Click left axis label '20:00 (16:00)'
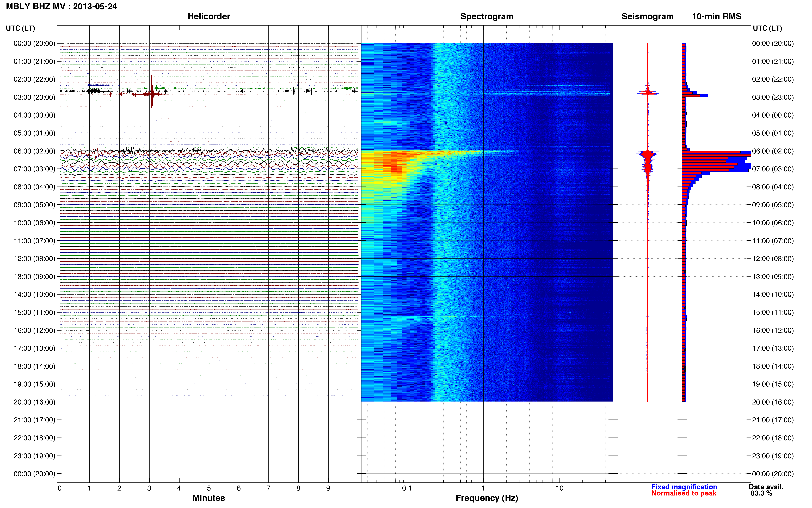812x508 pixels. point(34,402)
